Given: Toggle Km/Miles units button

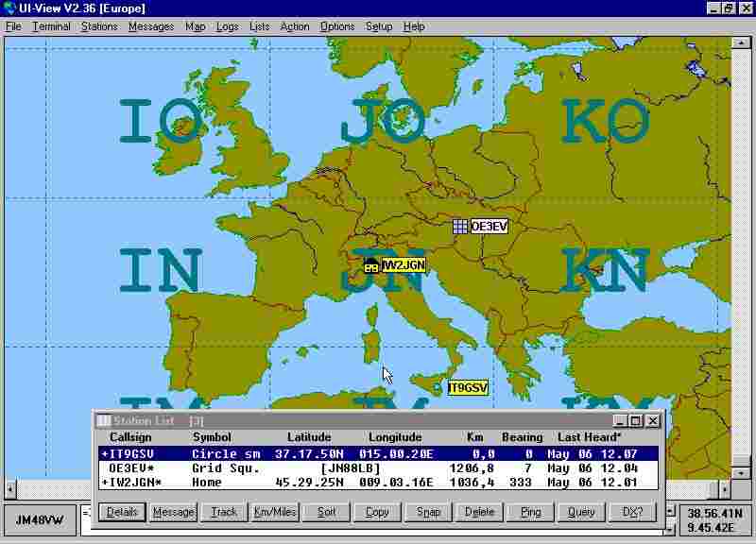Looking at the screenshot, I should point(275,512).
